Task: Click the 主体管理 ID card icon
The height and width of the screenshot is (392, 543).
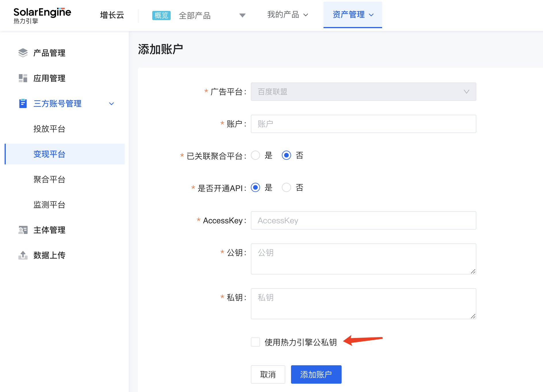Action: [x=23, y=230]
